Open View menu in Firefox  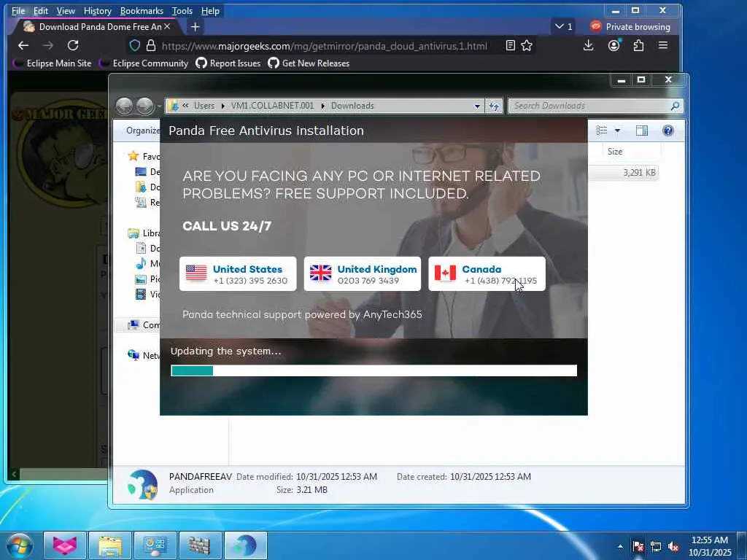pos(66,10)
